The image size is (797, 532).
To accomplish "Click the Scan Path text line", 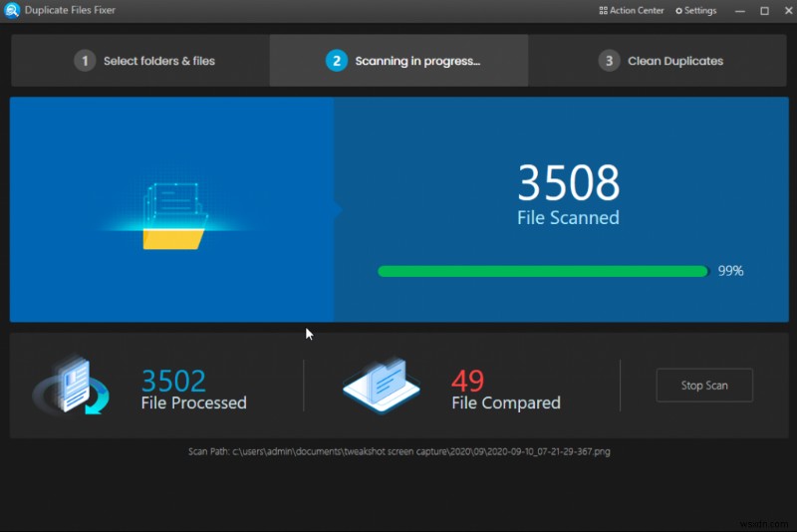I will point(399,451).
